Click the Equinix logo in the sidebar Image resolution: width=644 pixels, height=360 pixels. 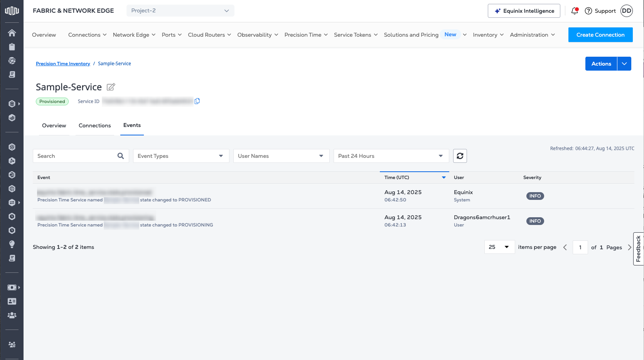pyautogui.click(x=12, y=11)
